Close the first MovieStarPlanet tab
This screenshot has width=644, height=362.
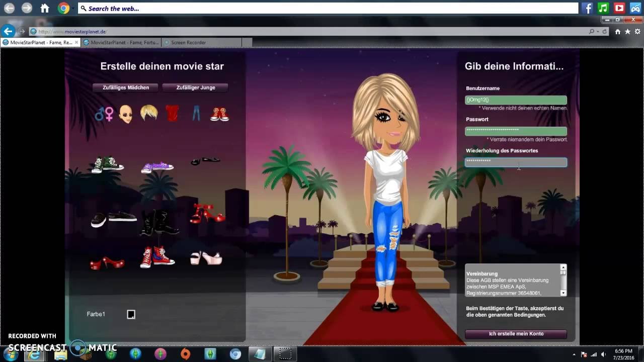[x=76, y=43]
